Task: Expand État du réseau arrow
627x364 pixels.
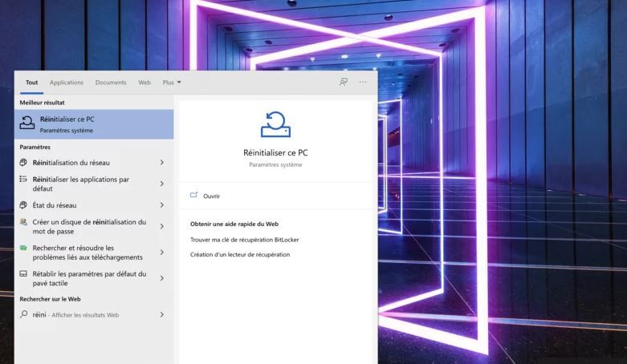Action: click(162, 205)
